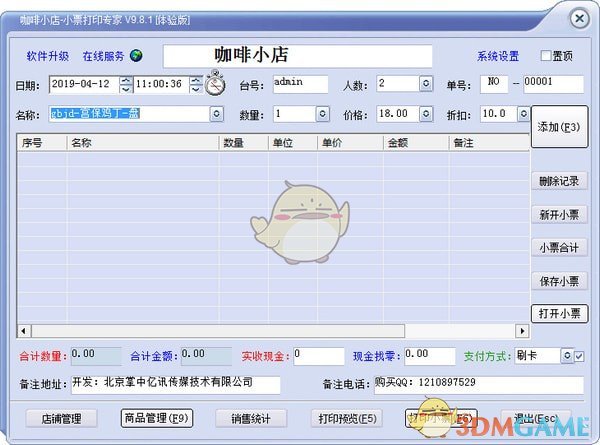This screenshot has width=600, height=445.
Task: Click 小票合计 receipt total button
Action: coord(559,248)
